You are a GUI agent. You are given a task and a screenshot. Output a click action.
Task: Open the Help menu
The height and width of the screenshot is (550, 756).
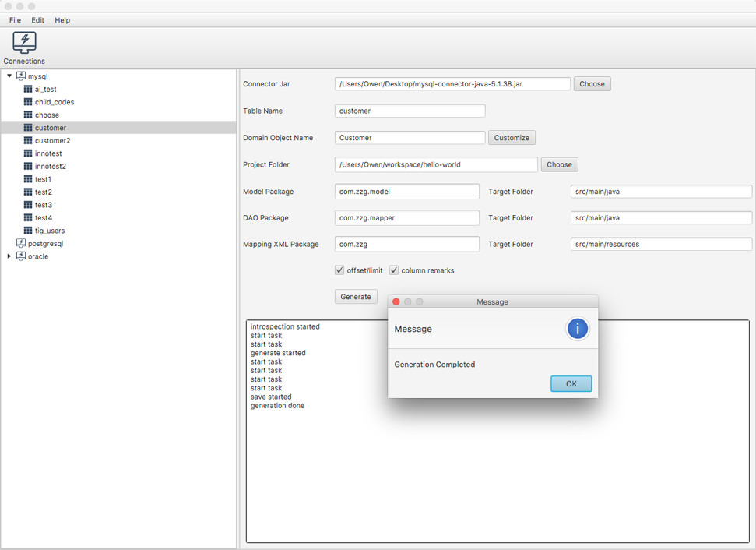pyautogui.click(x=62, y=20)
